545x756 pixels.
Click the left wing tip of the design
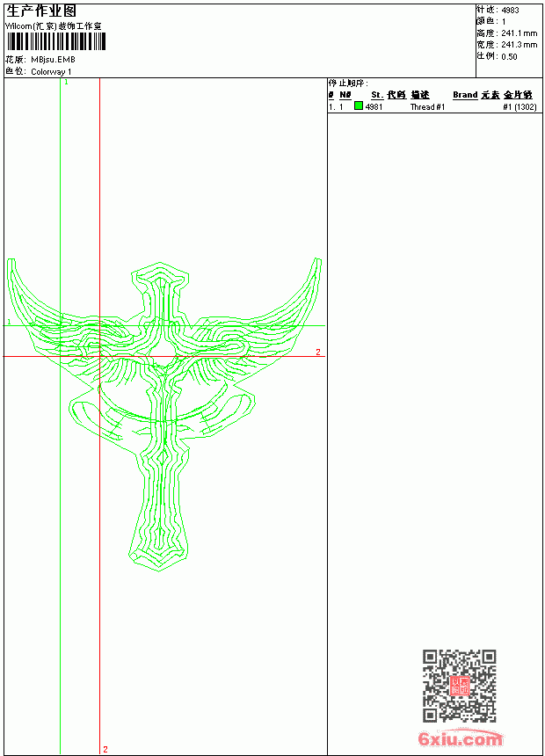[11, 262]
